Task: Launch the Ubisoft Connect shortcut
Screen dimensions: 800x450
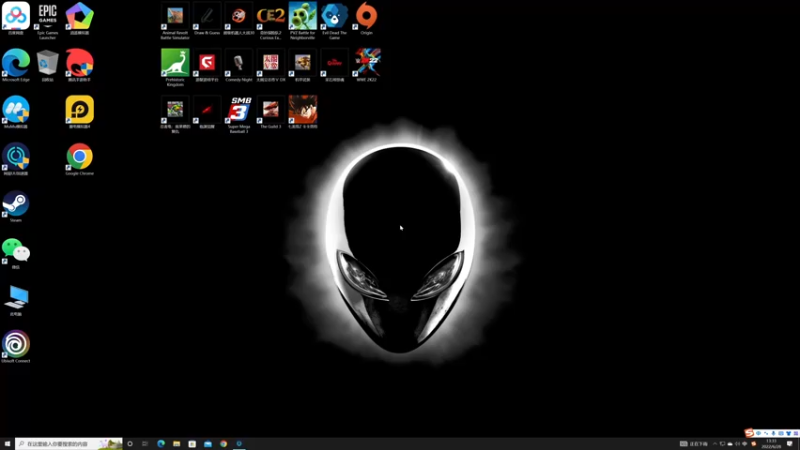Action: click(16, 346)
